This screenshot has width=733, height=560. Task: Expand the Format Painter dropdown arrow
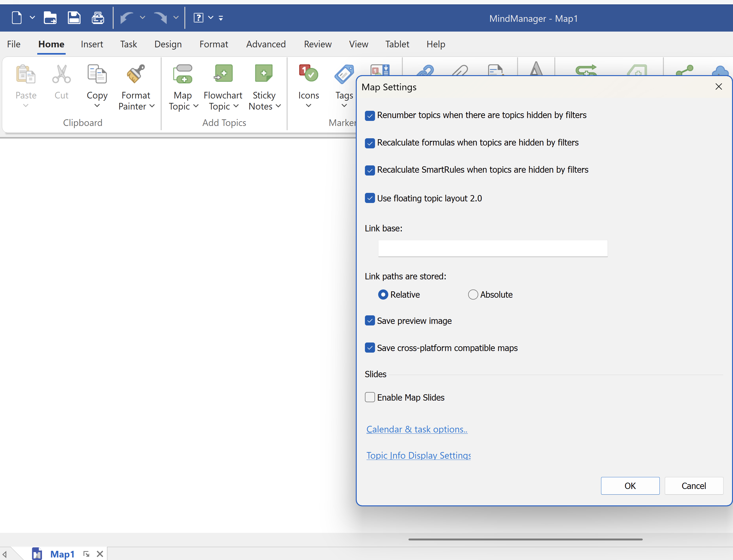tap(152, 106)
